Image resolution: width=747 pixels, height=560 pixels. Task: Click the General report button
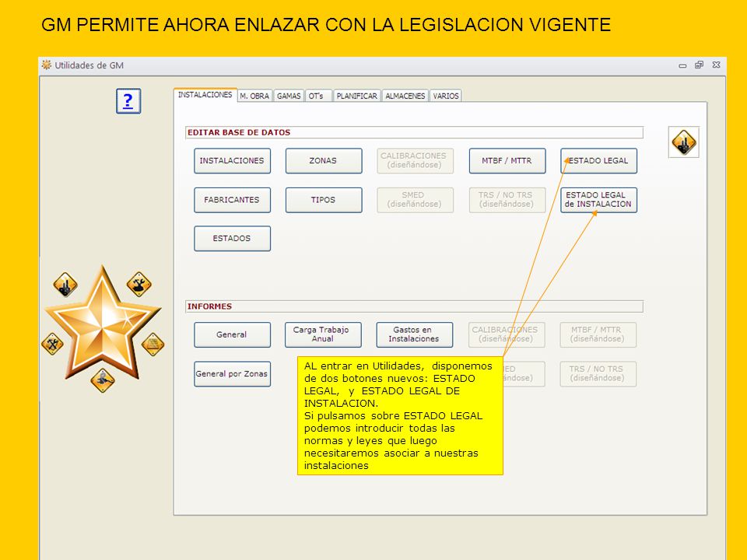[232, 334]
